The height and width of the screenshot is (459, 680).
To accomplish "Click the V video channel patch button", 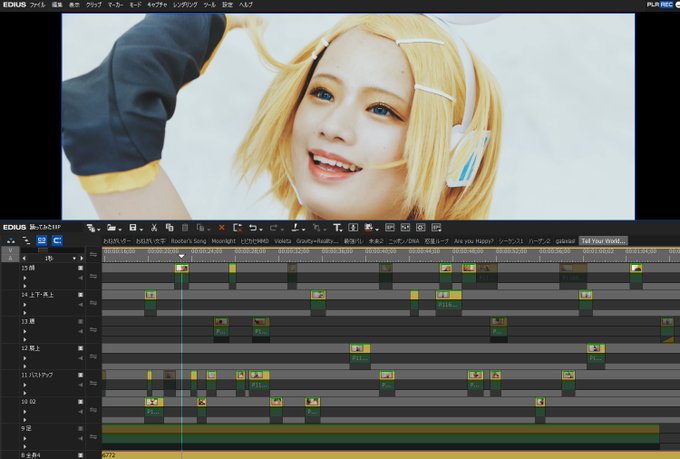I will [x=10, y=250].
